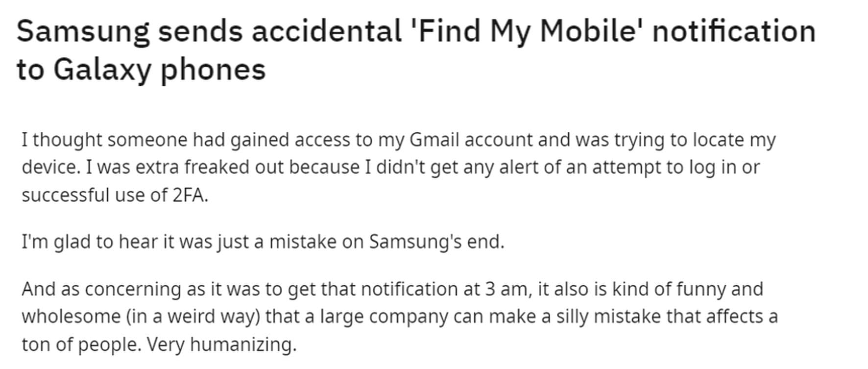
Task: Click the paragraph beginning 'And as concerning'
Action: click(400, 317)
